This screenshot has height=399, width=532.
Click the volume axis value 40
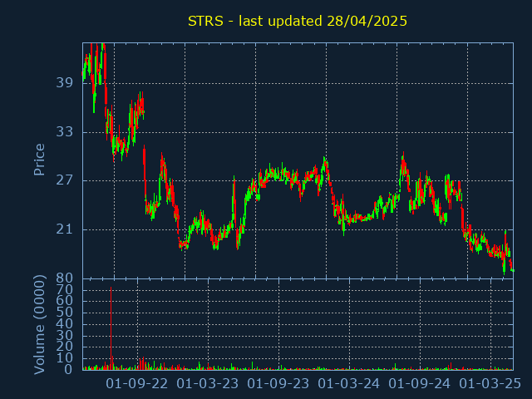65,323
